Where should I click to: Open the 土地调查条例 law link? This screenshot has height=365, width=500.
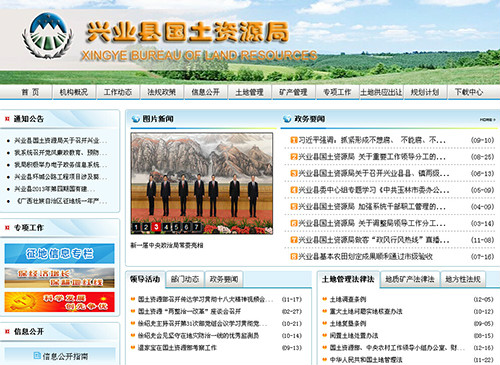coord(348,299)
